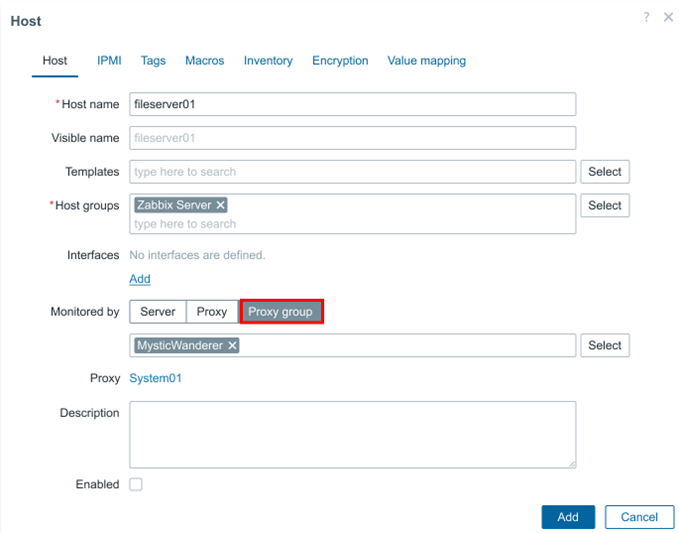View the Value mapping tab
The height and width of the screenshot is (533, 679).
(x=427, y=61)
